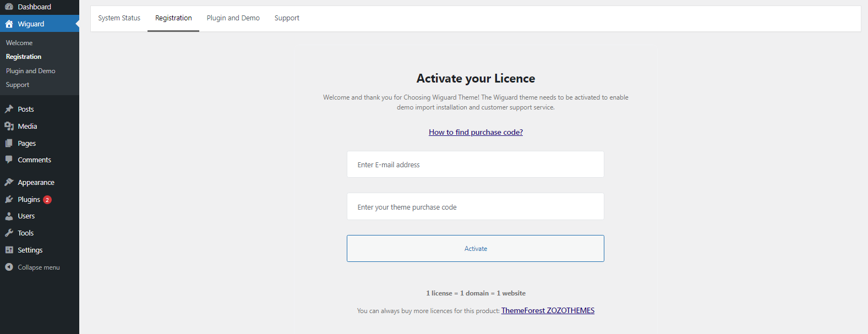The height and width of the screenshot is (334, 868).
Task: Click the Posts pushpin icon
Action: tap(9, 109)
